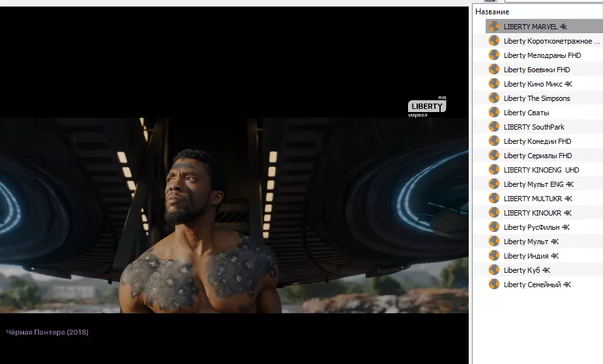Select the LIBERTY MARVEL 4k channel name
603x364 pixels.
tap(535, 27)
